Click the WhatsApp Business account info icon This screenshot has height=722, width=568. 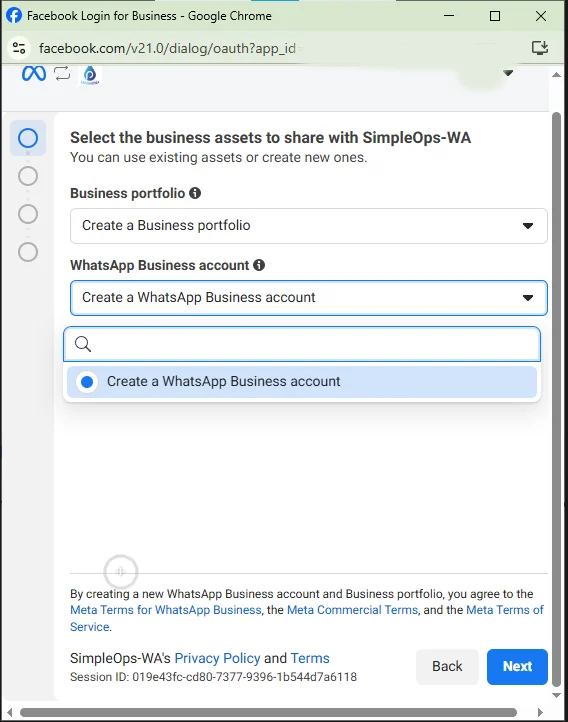[259, 265]
